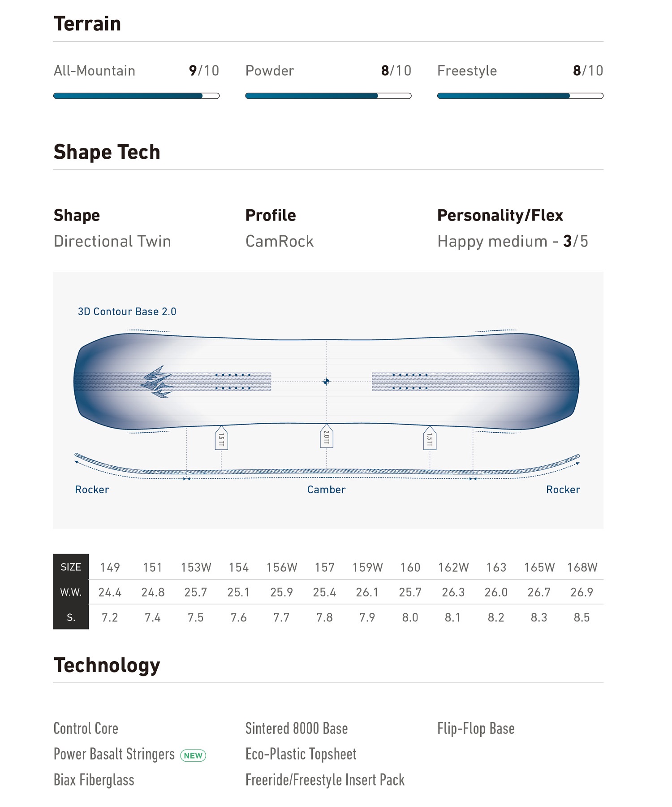Image resolution: width=672 pixels, height=807 pixels.
Task: Click the left 1.5 contour tag marker
Action: pos(221,438)
